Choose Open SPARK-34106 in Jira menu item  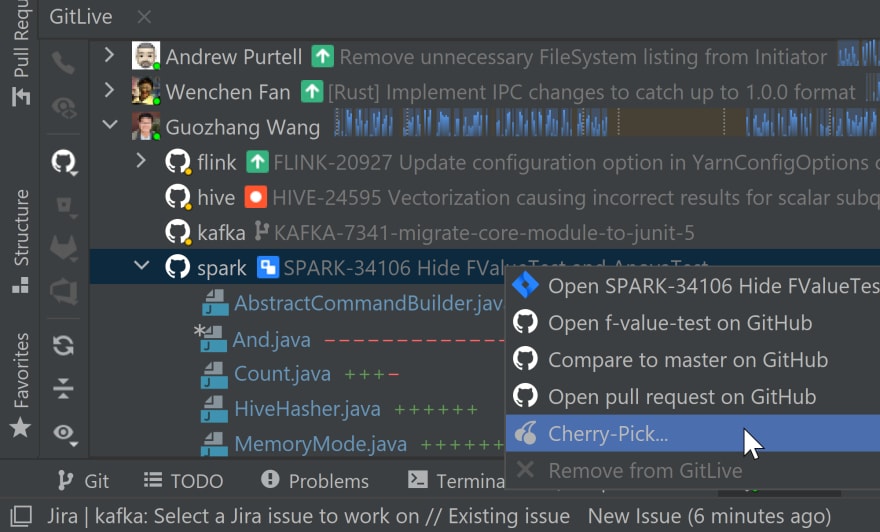693,286
